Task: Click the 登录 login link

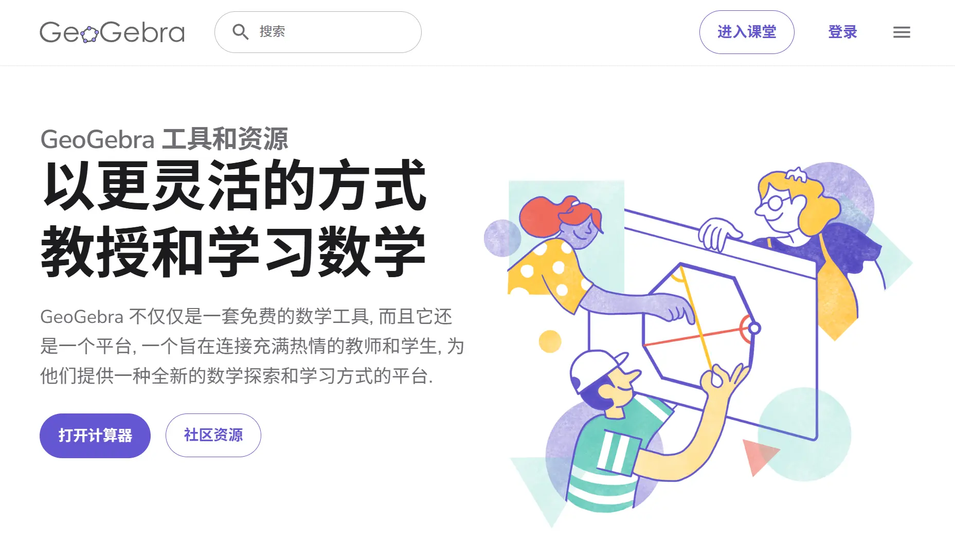Action: [842, 32]
